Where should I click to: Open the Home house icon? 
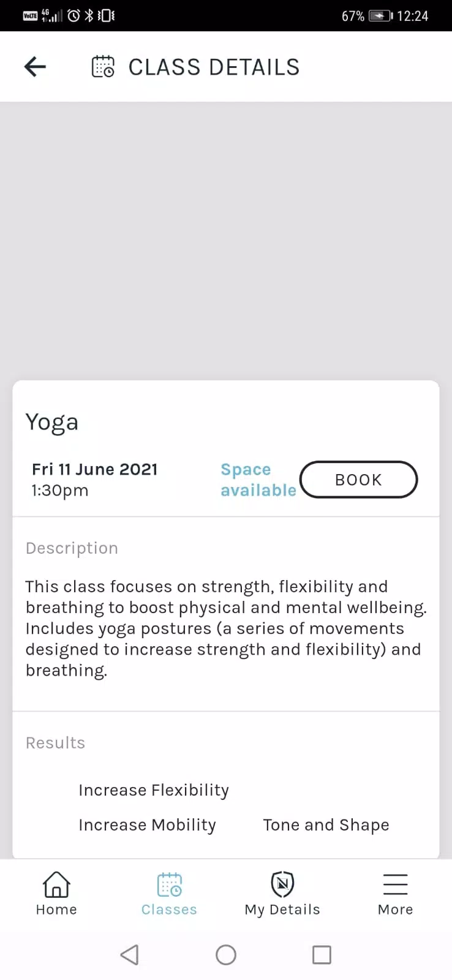pos(56,884)
